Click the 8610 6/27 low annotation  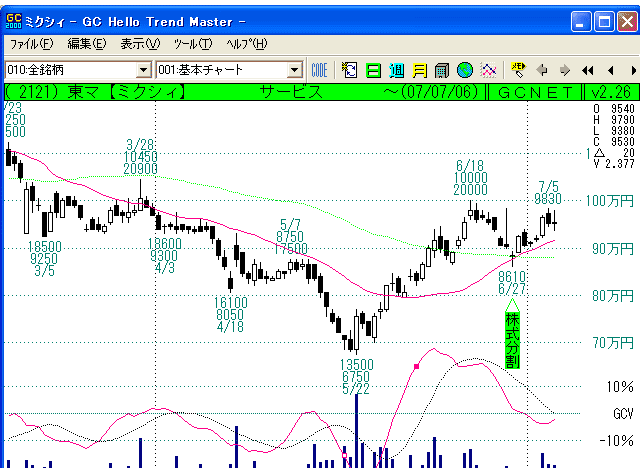512,283
